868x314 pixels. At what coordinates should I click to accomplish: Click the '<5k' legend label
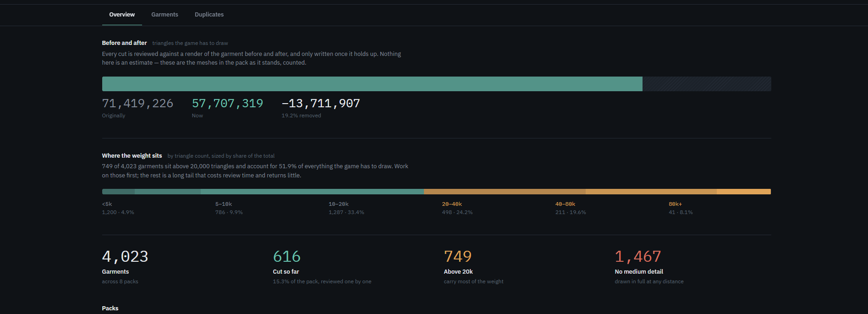click(107, 204)
